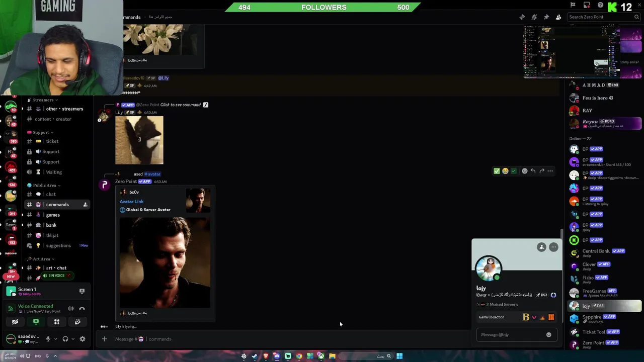Screen dimensions: 644x362
Task: Click lojy's profile avatar in popup
Action: (489, 268)
